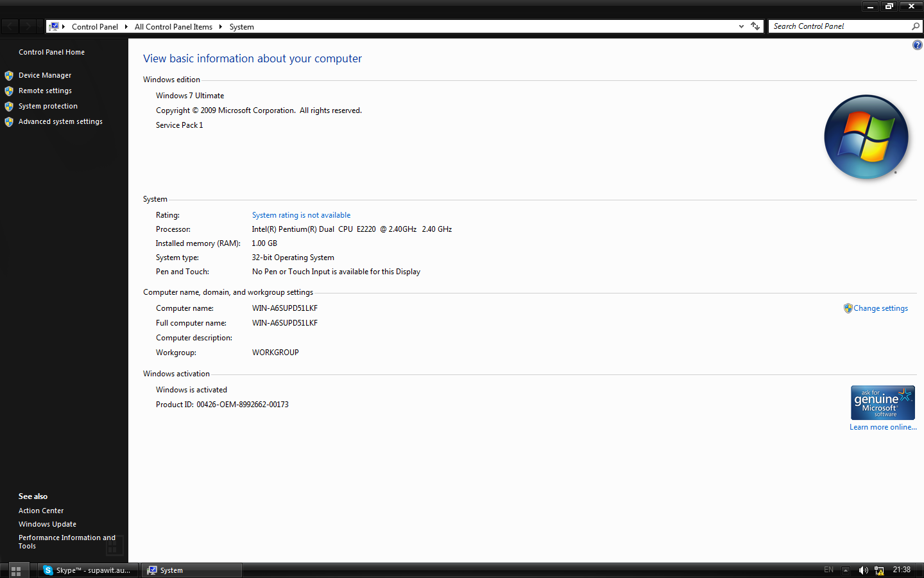Expand the address bar previous locations dropdown
This screenshot has width=924, height=578.
pyautogui.click(x=741, y=26)
